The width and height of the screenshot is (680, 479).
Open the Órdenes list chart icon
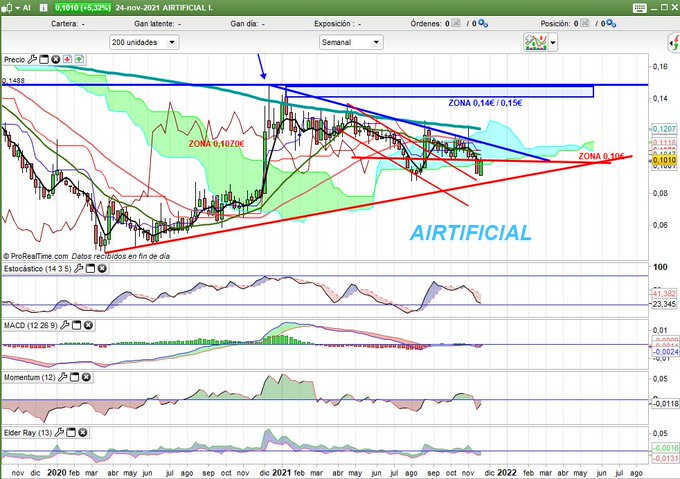[x=456, y=23]
